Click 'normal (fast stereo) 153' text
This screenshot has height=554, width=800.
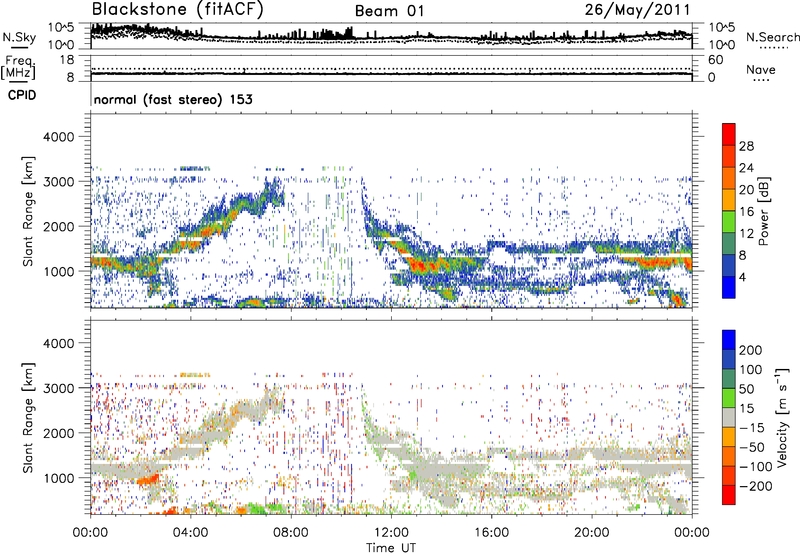point(173,99)
